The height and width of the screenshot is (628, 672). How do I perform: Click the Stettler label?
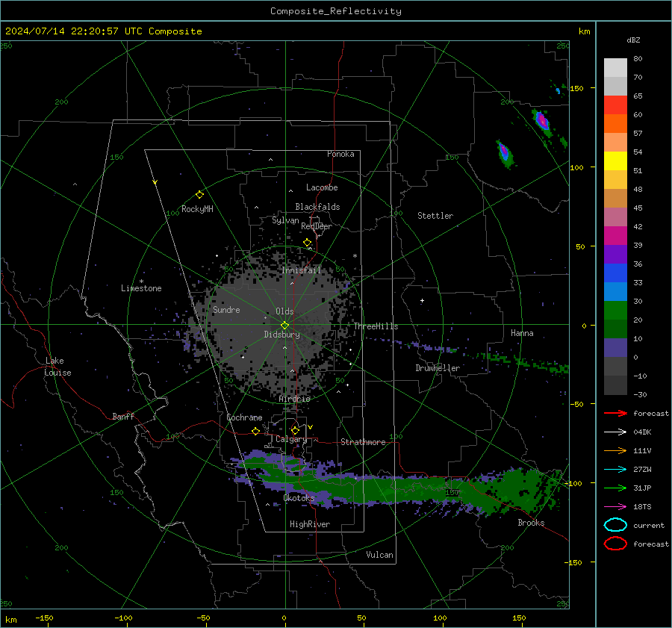click(435, 216)
